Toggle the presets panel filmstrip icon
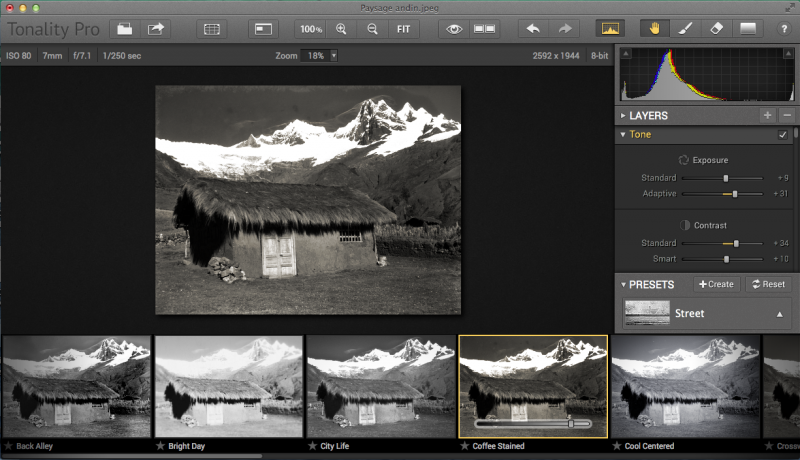 [212, 29]
